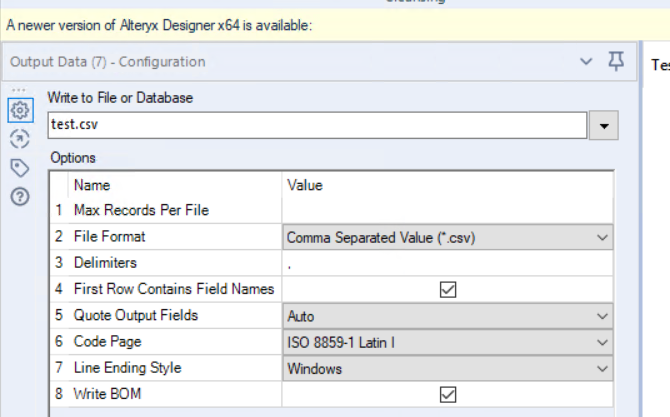Image resolution: width=670 pixels, height=417 pixels.
Task: Click the three-dot handle above the gear
Action: (19, 91)
